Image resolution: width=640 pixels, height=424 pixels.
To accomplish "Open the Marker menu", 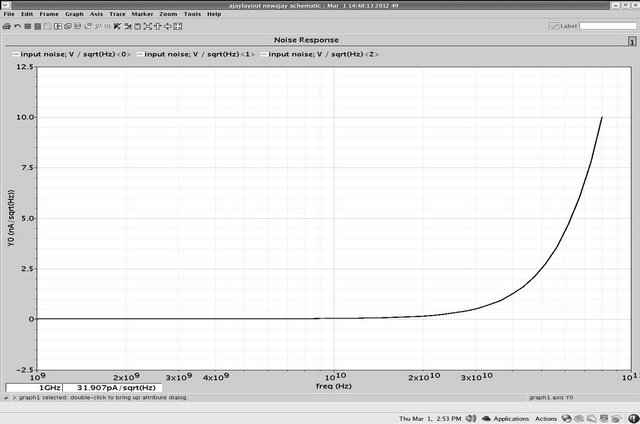I will click(x=142, y=14).
